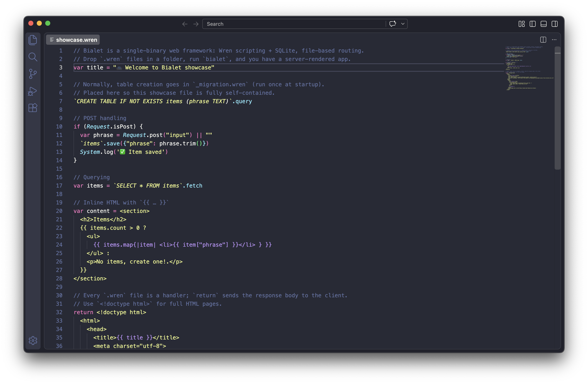Toggle the primary sidebar visibility

pos(532,24)
